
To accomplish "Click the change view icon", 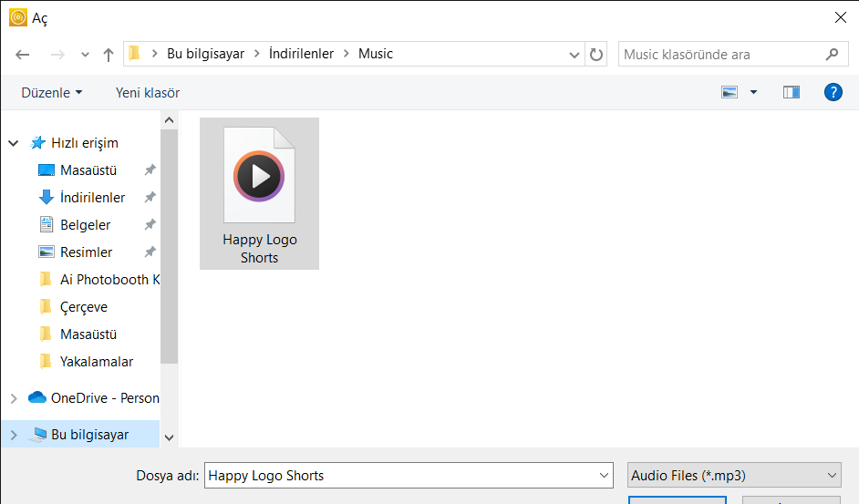I will coord(730,92).
